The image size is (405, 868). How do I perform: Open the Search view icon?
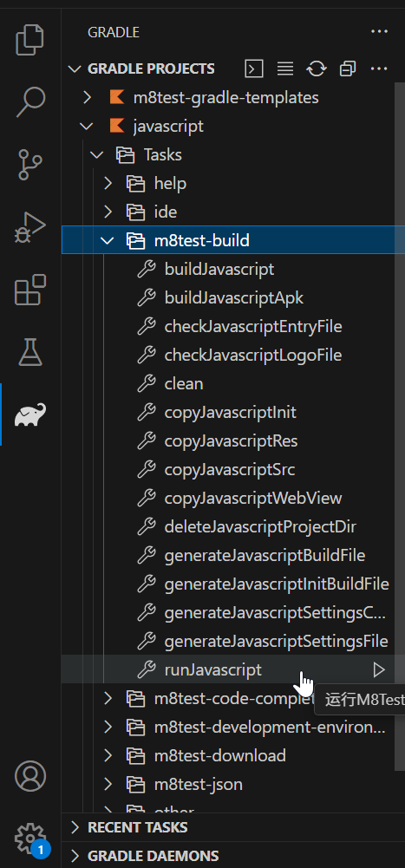tap(29, 101)
